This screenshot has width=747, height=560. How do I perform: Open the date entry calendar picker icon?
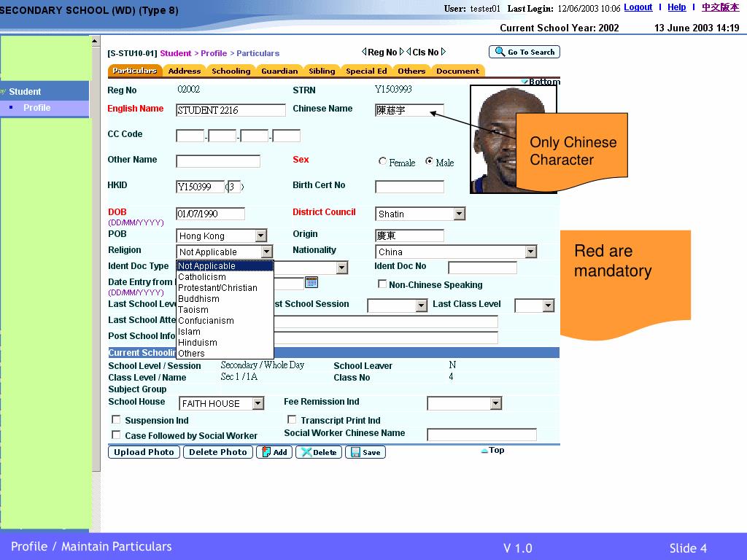coord(311,282)
